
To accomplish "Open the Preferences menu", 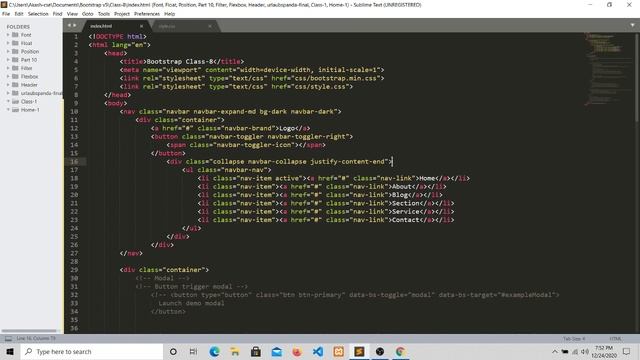I will tap(147, 14).
